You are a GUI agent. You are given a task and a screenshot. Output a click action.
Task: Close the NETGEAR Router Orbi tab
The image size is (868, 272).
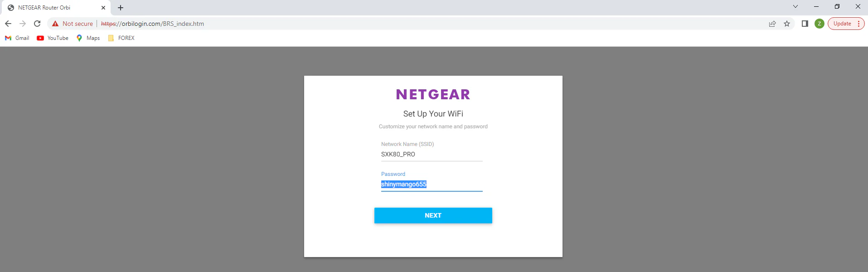click(x=103, y=8)
